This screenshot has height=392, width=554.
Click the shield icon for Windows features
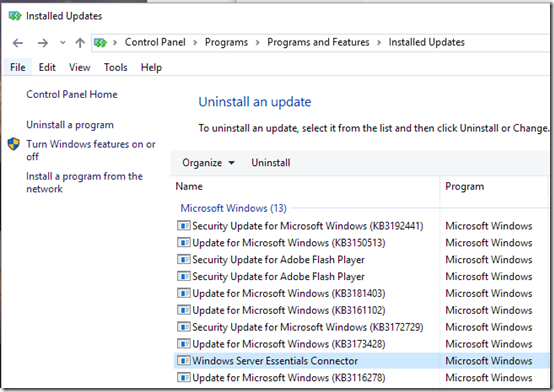[14, 144]
